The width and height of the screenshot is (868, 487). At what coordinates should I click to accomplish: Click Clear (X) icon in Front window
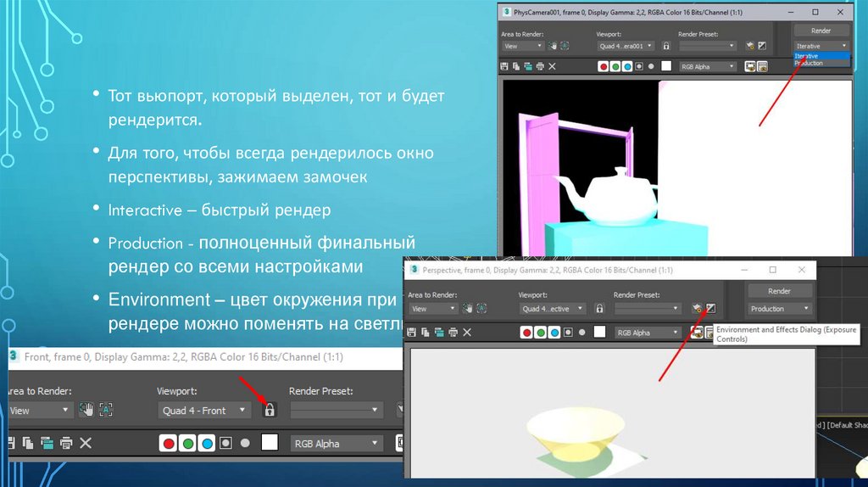coord(86,443)
